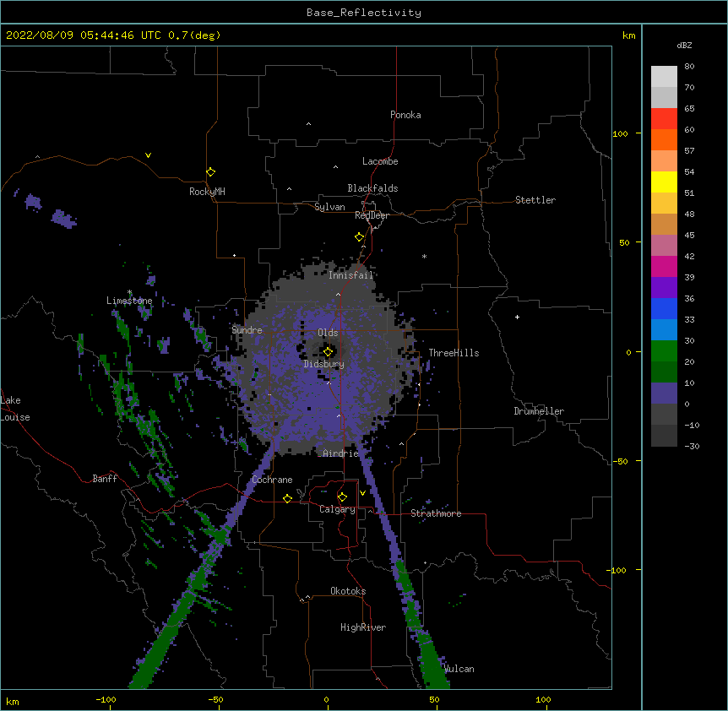Pick the magenta 39-42 dBZ legend swatch

[664, 266]
